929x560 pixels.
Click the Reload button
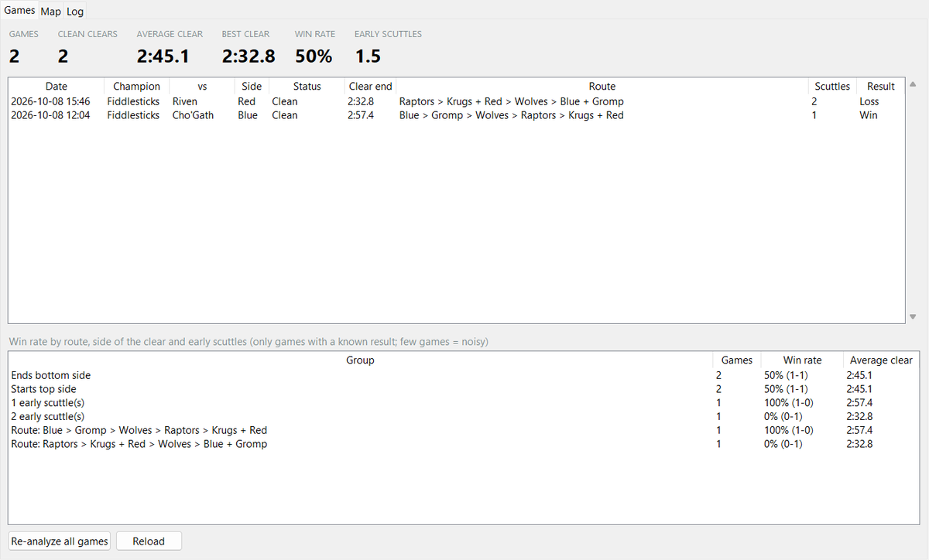[149, 541]
